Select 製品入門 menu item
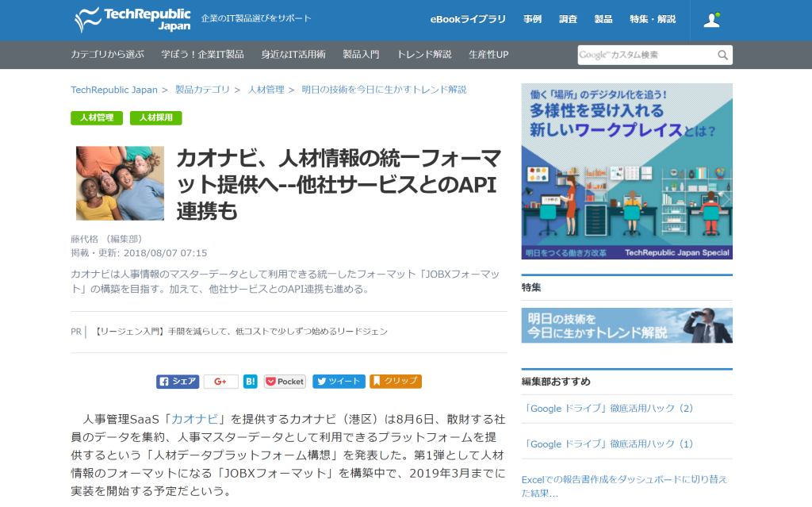 [361, 55]
